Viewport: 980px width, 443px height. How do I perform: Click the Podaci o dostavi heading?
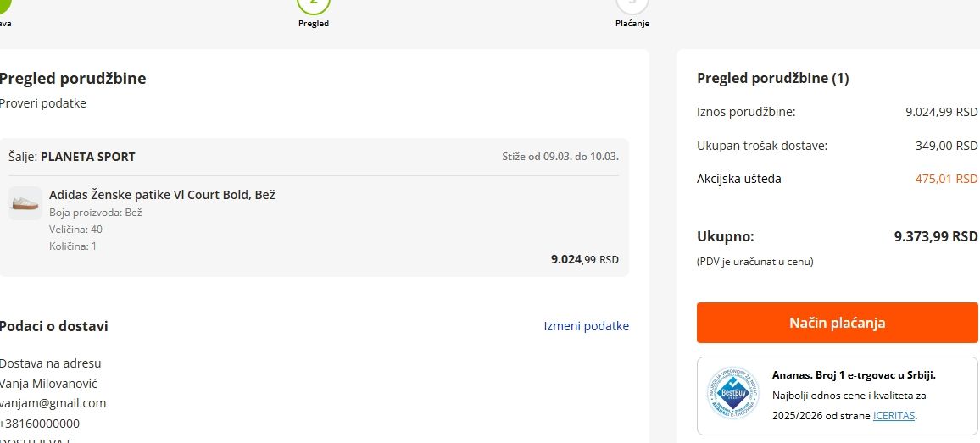pyautogui.click(x=54, y=326)
